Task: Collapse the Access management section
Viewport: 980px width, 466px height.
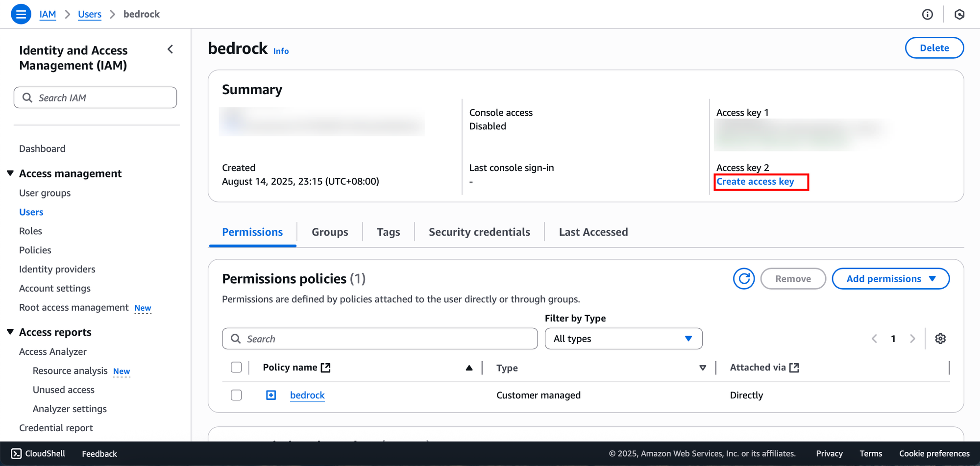Action: (x=10, y=173)
